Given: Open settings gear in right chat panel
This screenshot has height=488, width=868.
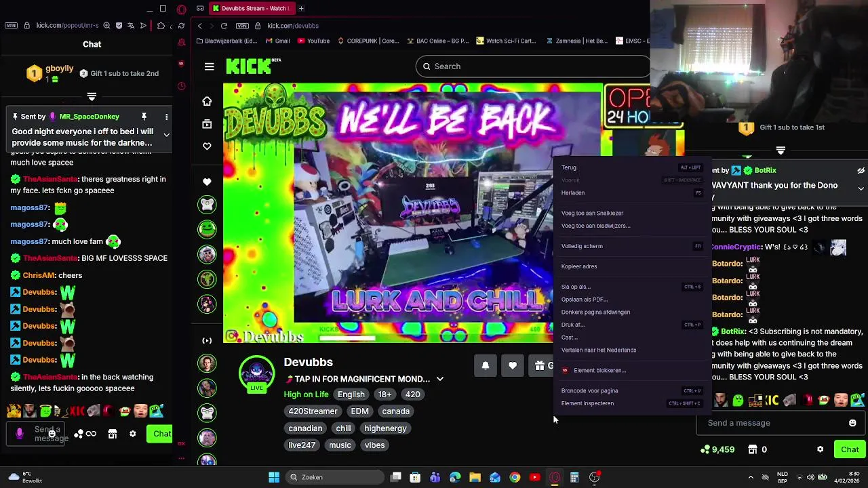Looking at the screenshot, I should [x=820, y=449].
